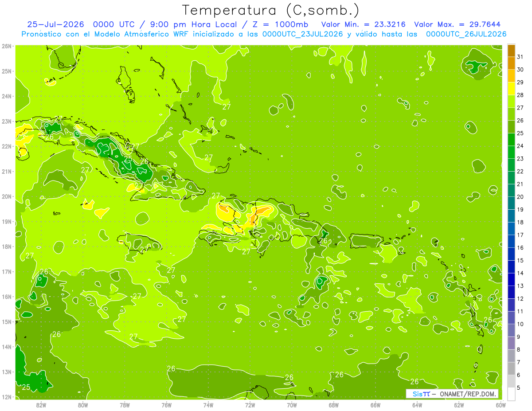Click the "18N" latitude label
Screen dimensions: 532x411
click(6, 247)
